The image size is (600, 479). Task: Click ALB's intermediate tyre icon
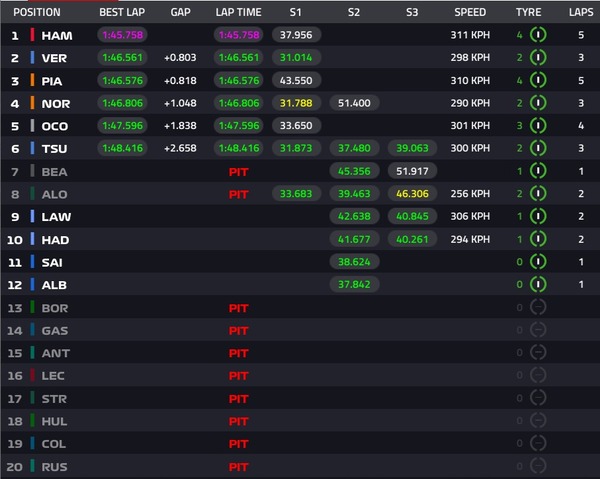pos(538,284)
